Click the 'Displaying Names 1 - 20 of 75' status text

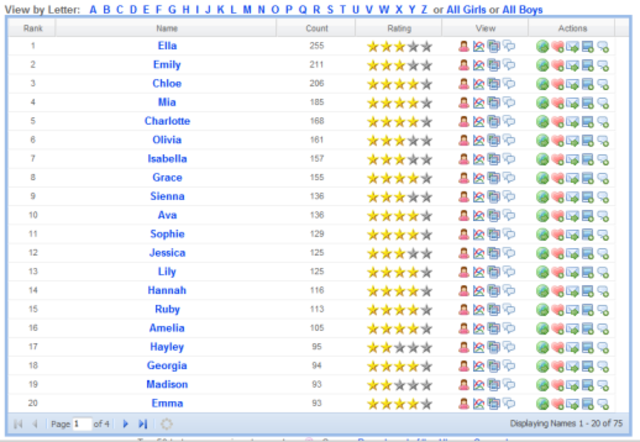[566, 424]
